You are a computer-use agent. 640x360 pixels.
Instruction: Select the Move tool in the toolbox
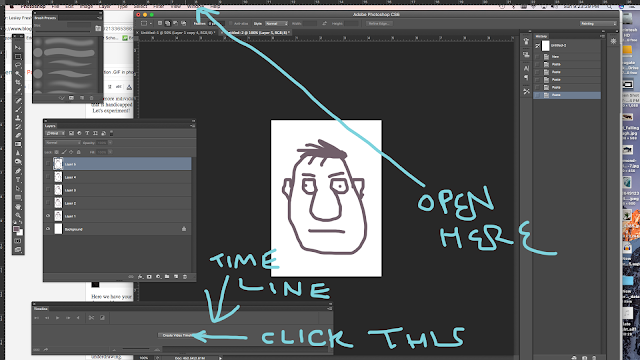18,47
